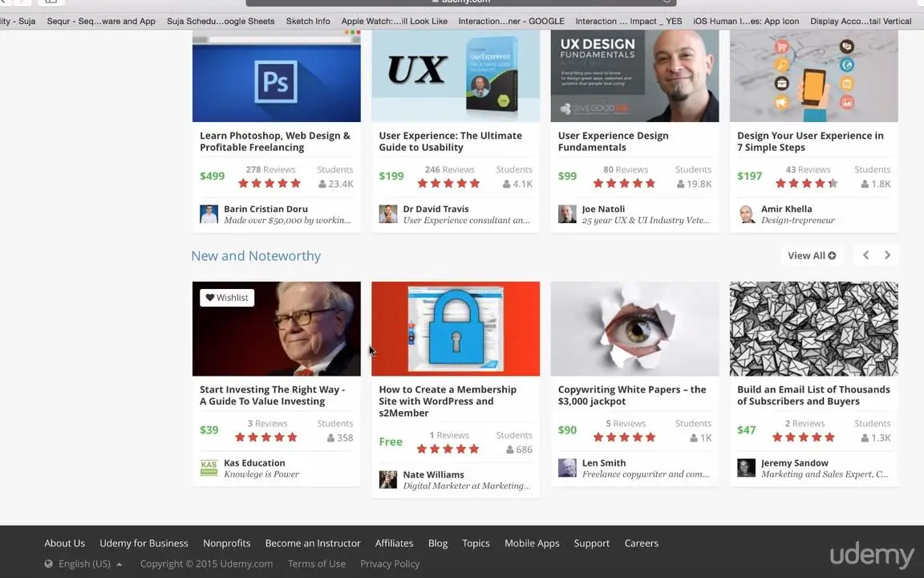Show previous New and Noteworthy courses
This screenshot has height=578, width=924.
(865, 255)
